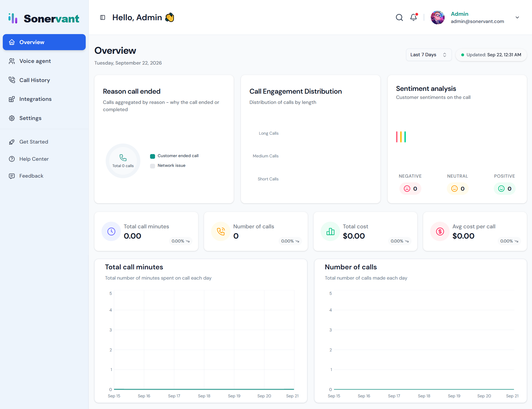The height and width of the screenshot is (409, 532).
Task: Click the 0.00% trend badge on Total call minutes
Action: coord(181,241)
